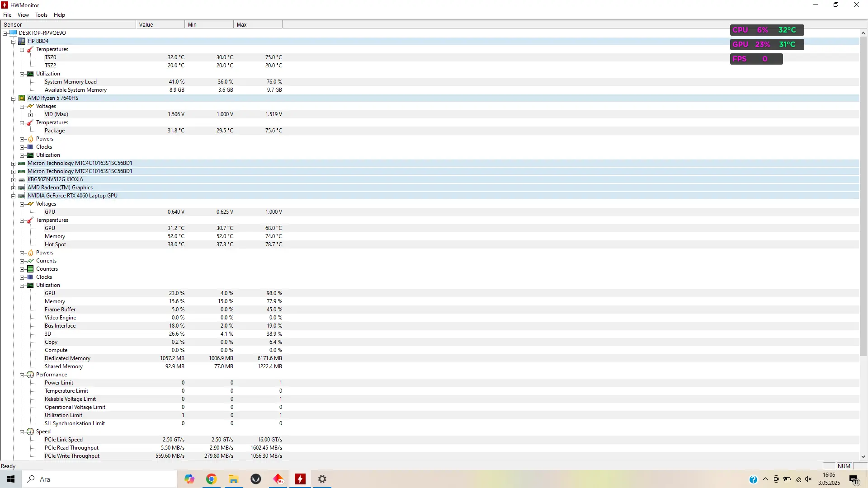868x488 pixels.
Task: Open the Help menu
Action: pyautogui.click(x=59, y=15)
